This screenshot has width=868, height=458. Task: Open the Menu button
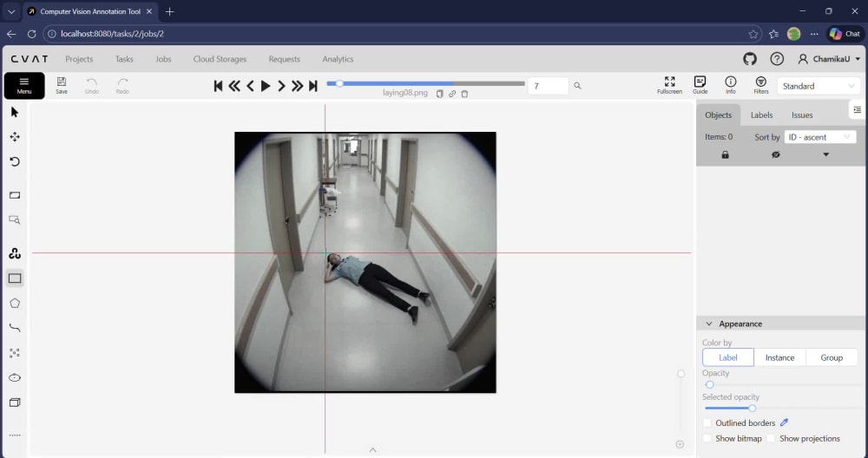pyautogui.click(x=24, y=86)
